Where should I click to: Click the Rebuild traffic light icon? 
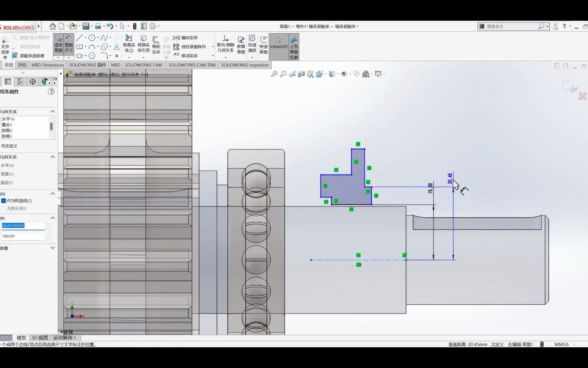(x=135, y=26)
